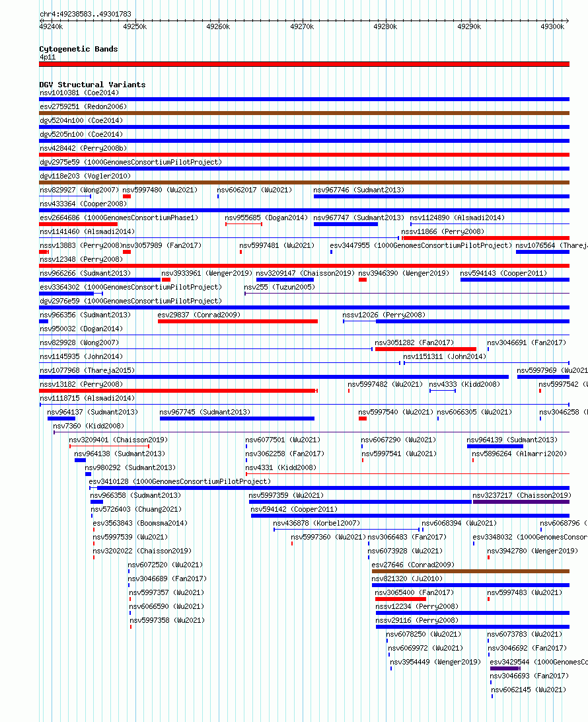
Task: Select nsv3057989 (Fan2017) label
Action: [x=162, y=245]
